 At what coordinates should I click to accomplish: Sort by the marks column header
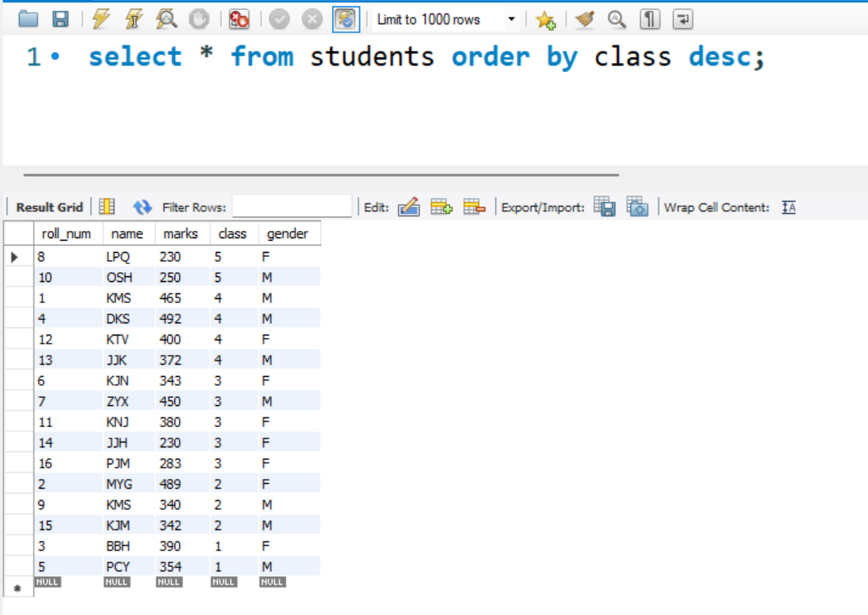point(180,233)
